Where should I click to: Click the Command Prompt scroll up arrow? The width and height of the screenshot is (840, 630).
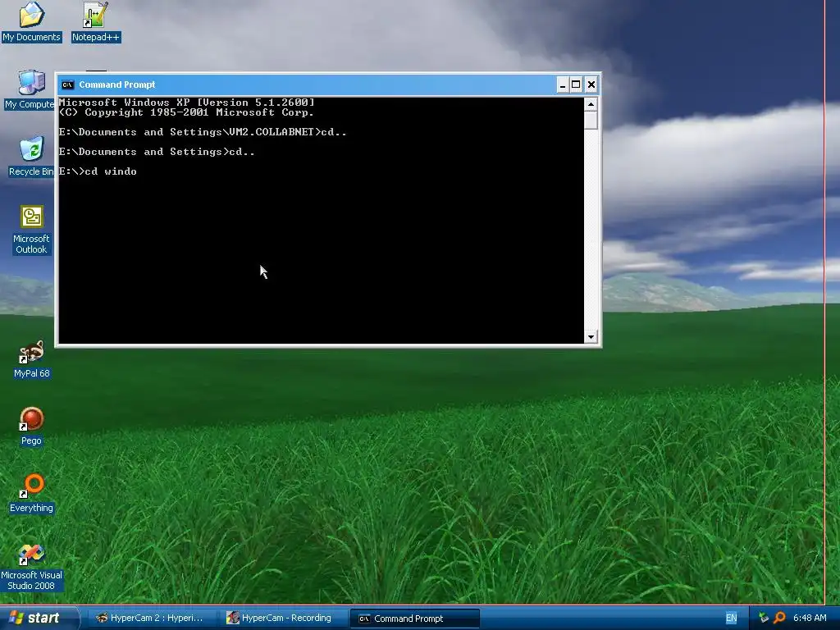591,104
